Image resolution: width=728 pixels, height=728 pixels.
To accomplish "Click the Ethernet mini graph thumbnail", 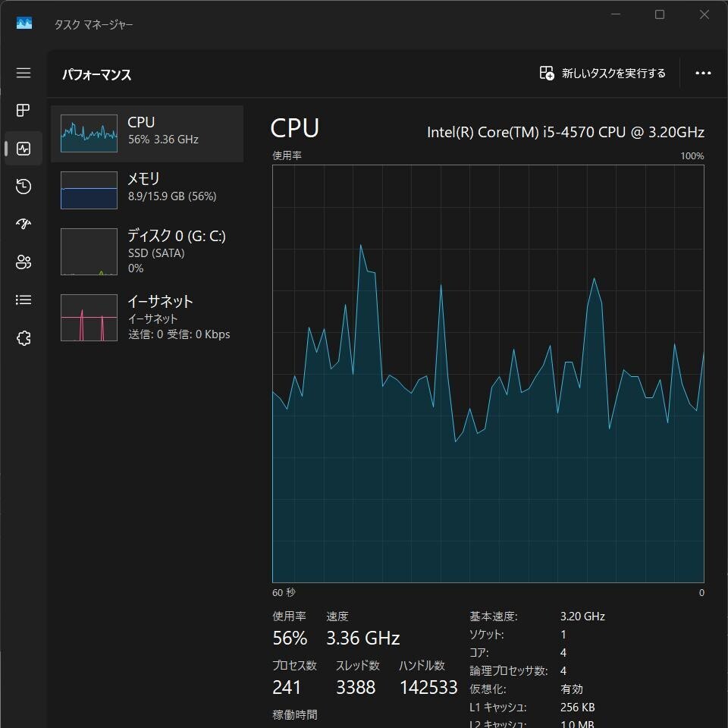I will click(89, 318).
